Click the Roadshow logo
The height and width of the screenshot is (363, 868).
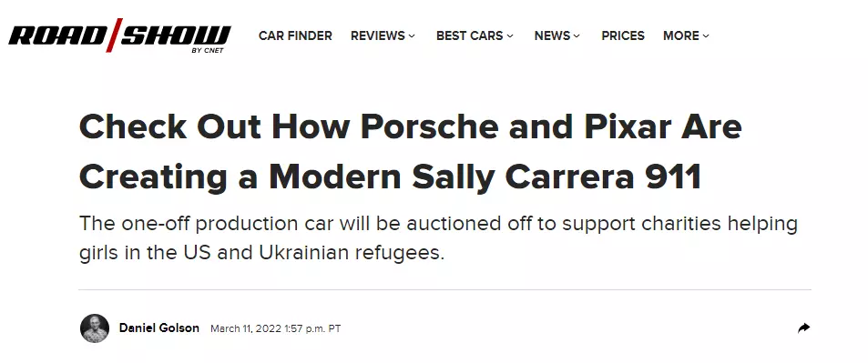tap(119, 35)
